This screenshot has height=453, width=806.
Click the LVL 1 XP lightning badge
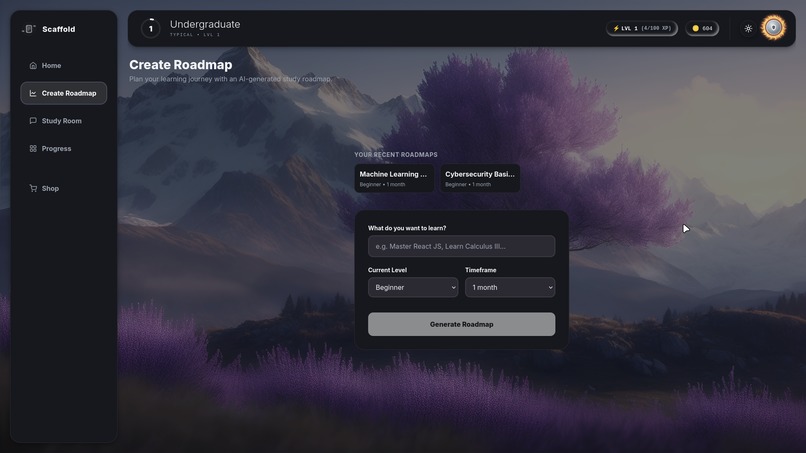642,28
